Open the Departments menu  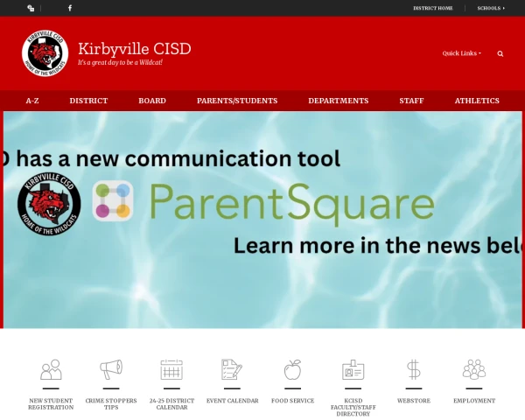click(339, 101)
